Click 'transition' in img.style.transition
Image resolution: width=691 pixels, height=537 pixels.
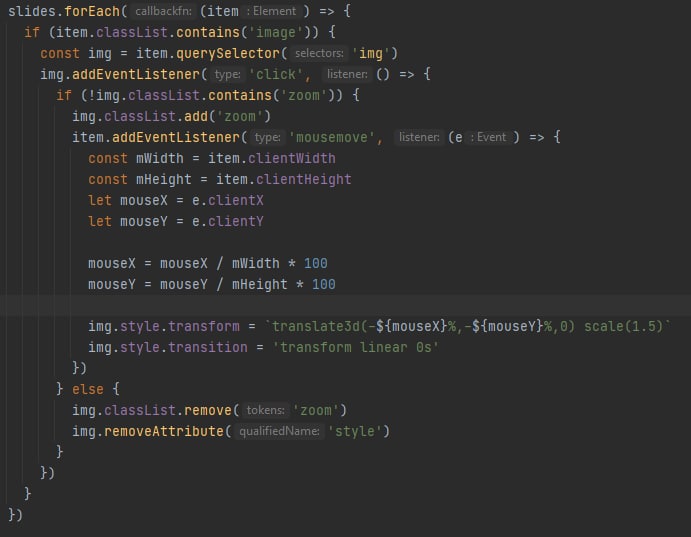[208, 348]
